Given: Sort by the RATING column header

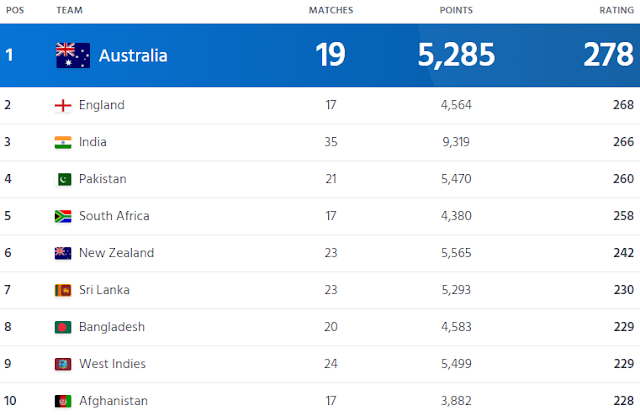Looking at the screenshot, I should (x=616, y=10).
